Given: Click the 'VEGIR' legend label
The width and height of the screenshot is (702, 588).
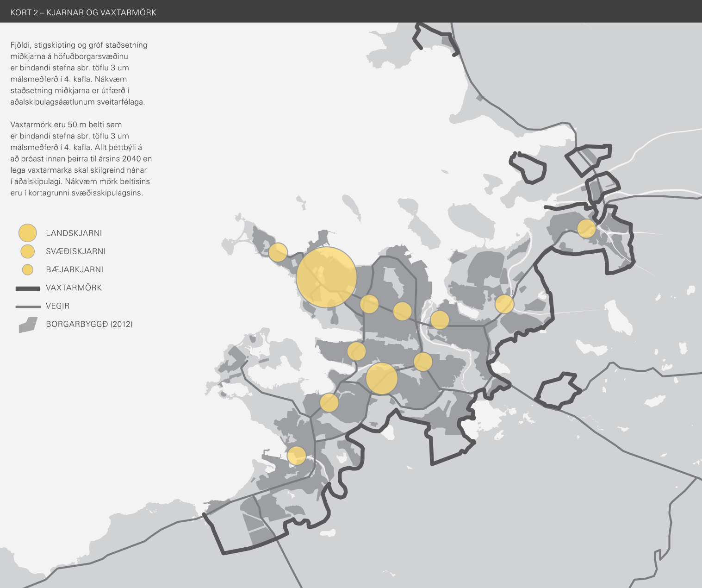Looking at the screenshot, I should coord(58,306).
